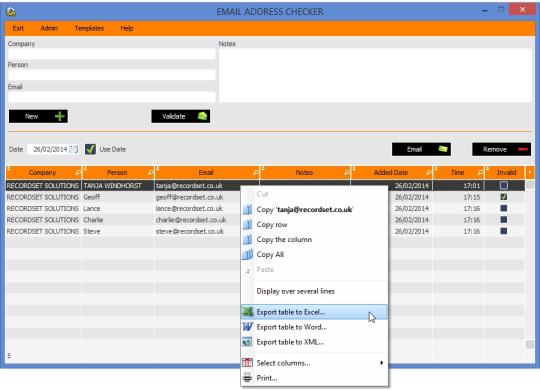Click the Date field showing 26/02/2014
Viewport: 540px width, 390px height.
(52, 149)
